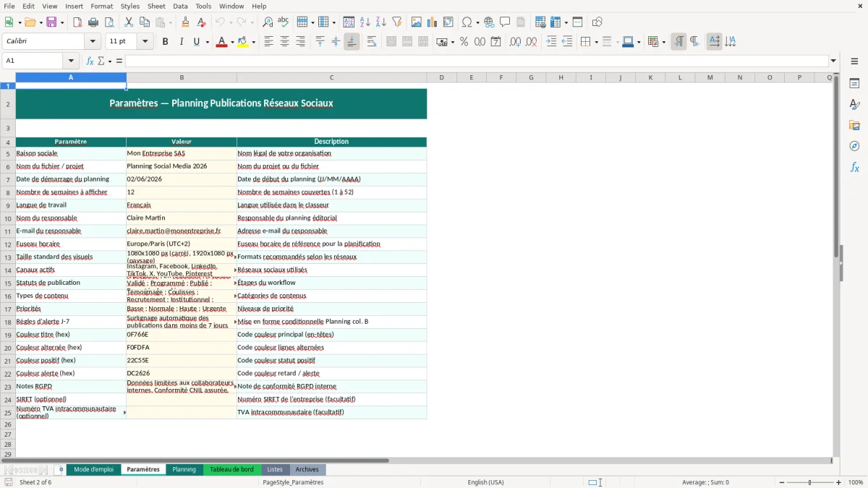Open the Mode d'emploi sheet tab
The height and width of the screenshot is (488, 868).
coord(93,470)
